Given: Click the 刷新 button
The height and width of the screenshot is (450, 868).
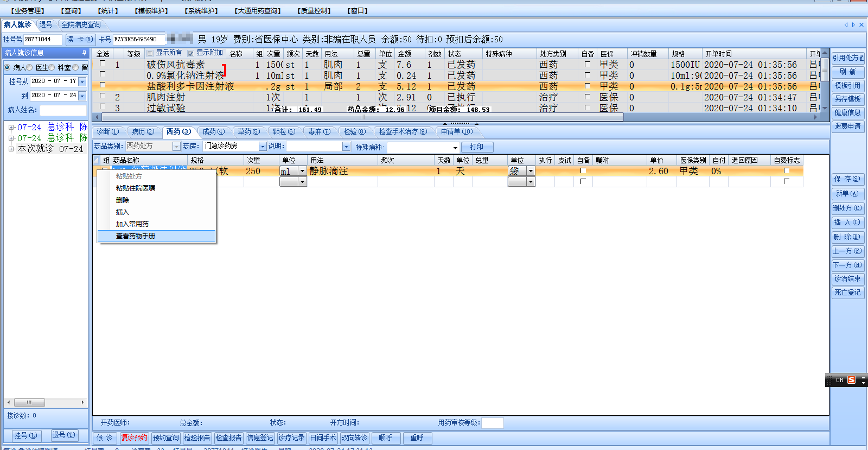Looking at the screenshot, I should click(847, 72).
